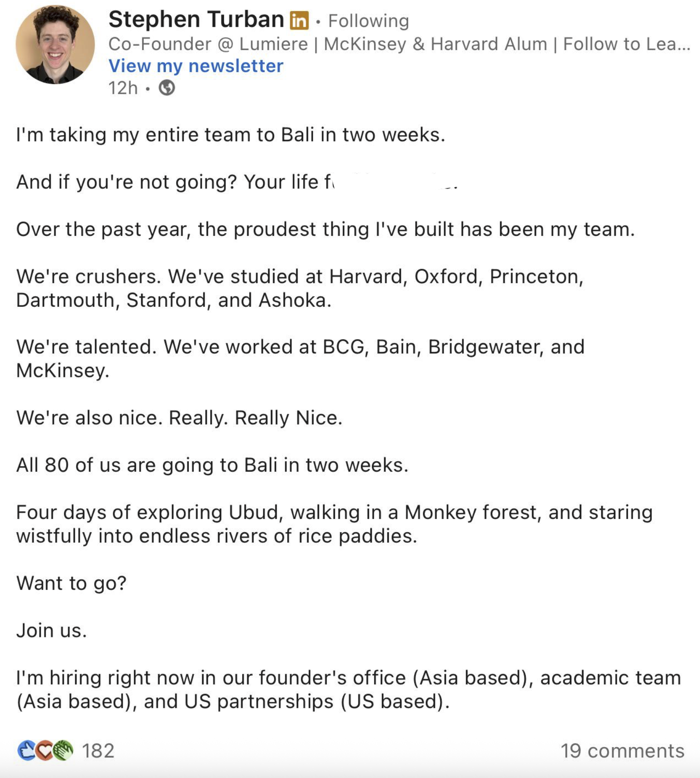Click the Following status label

368,21
